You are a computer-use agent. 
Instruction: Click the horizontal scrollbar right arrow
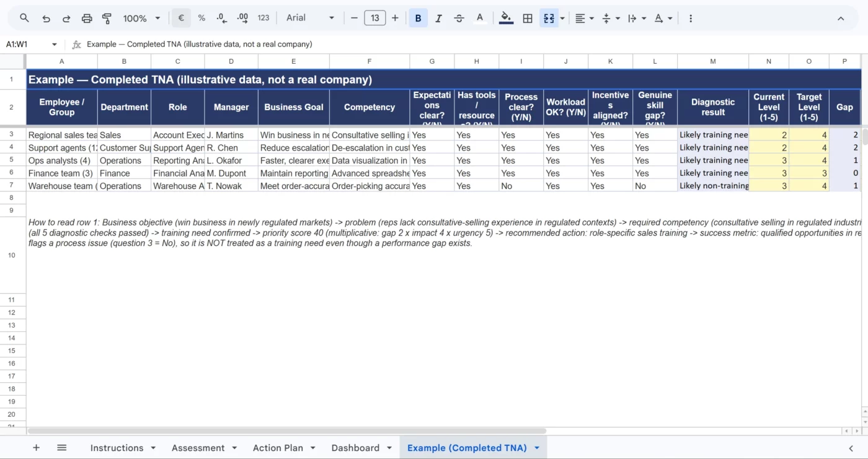[856, 431]
